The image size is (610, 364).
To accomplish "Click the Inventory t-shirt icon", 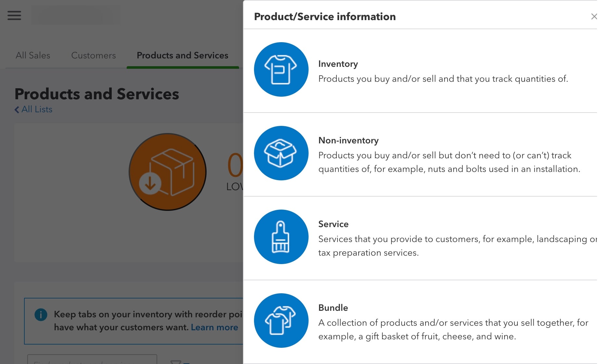I will coord(281,69).
